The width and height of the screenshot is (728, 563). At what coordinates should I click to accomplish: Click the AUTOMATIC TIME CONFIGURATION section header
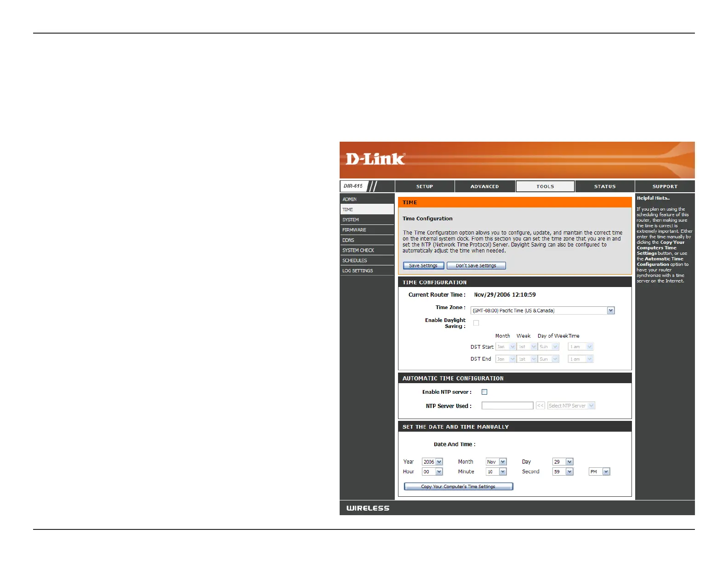[515, 378]
